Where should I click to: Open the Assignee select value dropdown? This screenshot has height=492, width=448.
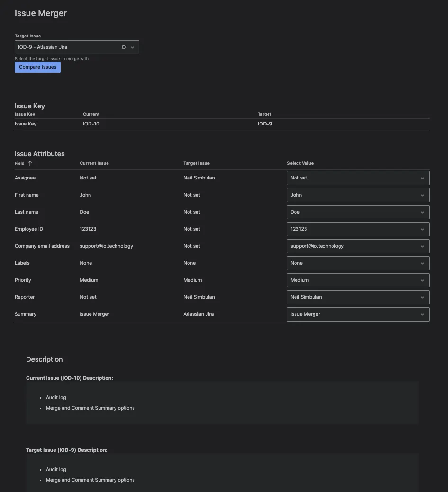pyautogui.click(x=358, y=178)
